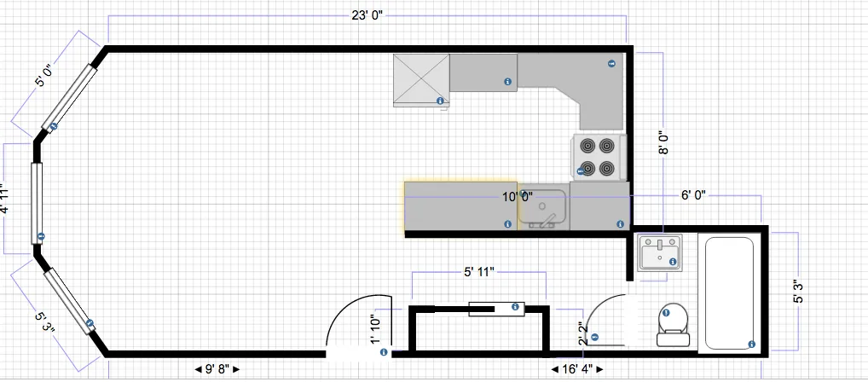Select the closet sliding door
868x382 pixels.
496,309
